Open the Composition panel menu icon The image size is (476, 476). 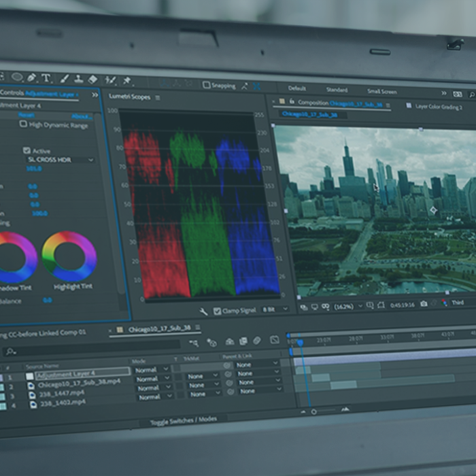coord(388,105)
